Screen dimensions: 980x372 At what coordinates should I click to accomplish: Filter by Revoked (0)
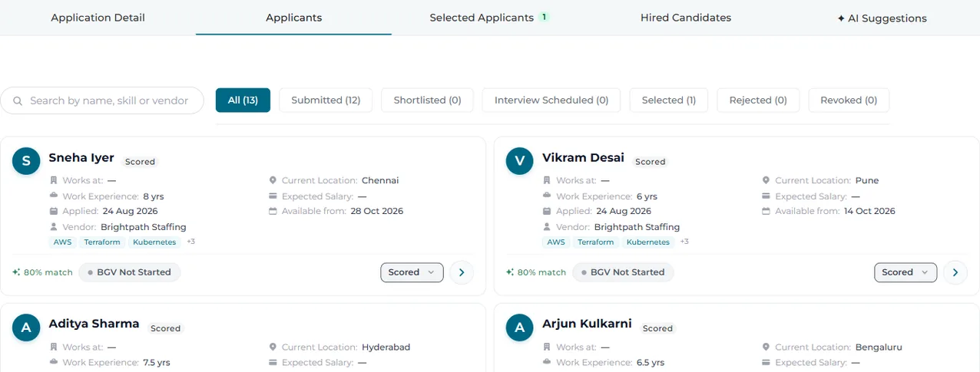(x=849, y=100)
